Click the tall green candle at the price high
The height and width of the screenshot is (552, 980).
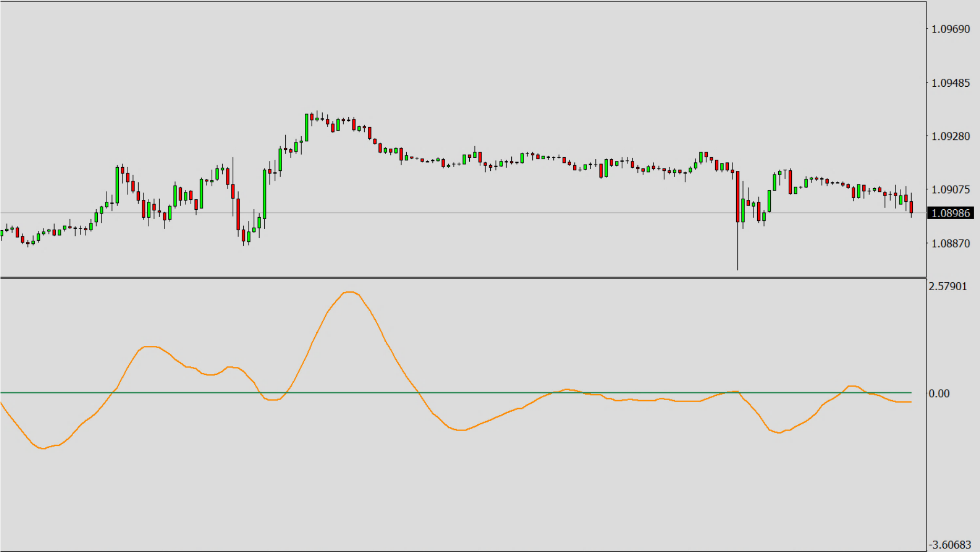(306, 127)
